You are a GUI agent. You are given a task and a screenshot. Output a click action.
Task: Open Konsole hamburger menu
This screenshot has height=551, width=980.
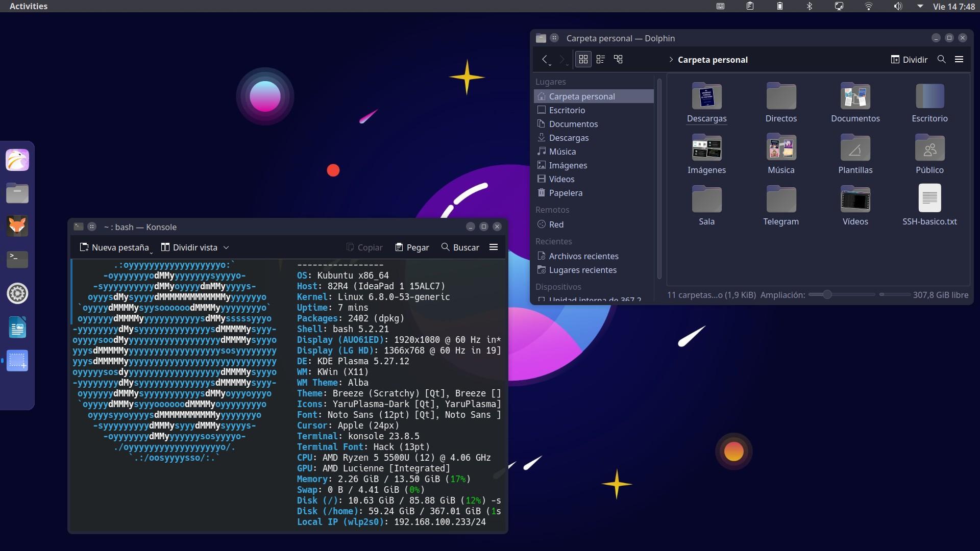[494, 247]
